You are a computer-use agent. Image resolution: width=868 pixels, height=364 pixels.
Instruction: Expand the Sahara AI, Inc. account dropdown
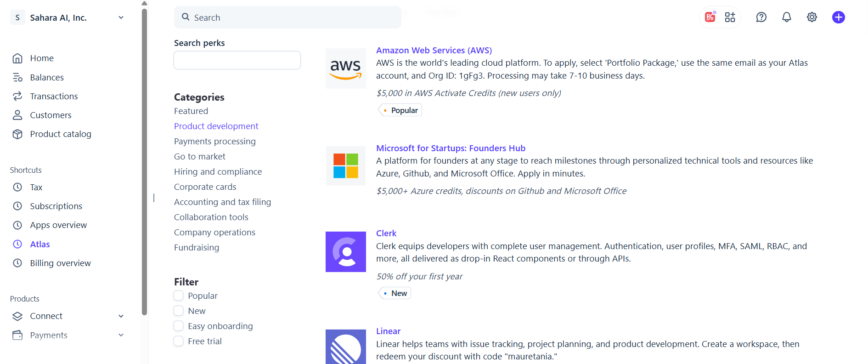(x=121, y=17)
